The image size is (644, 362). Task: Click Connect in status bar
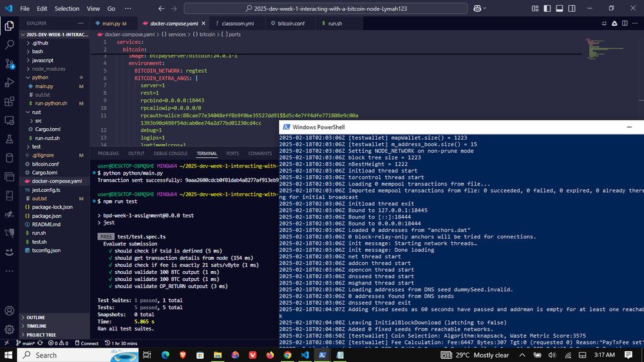click(87, 343)
